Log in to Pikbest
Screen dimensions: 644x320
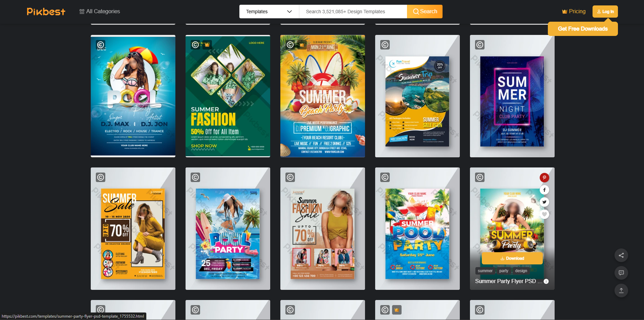pyautogui.click(x=605, y=11)
